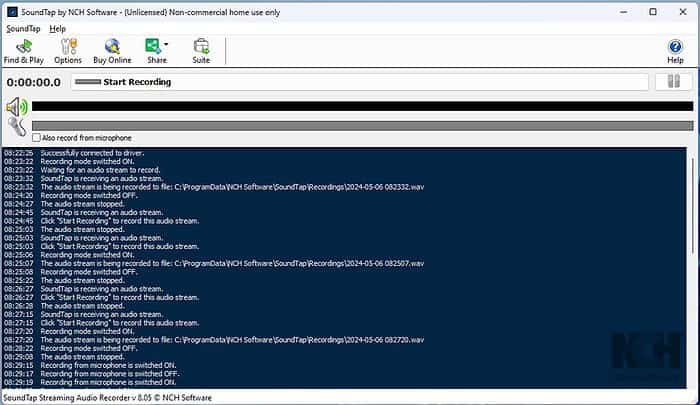Click the gray microphone level meter
Viewport: 700px width, 405px height.
coord(362,126)
